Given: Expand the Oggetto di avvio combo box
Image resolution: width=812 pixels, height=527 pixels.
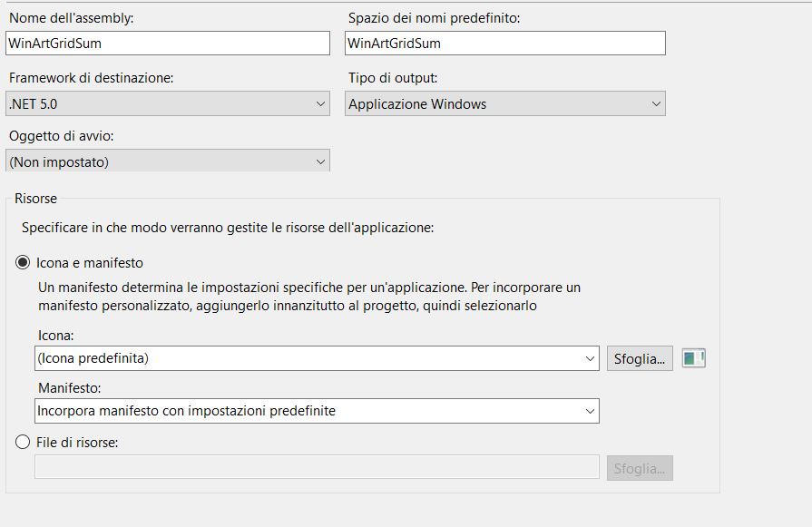Looking at the screenshot, I should pos(168,161).
